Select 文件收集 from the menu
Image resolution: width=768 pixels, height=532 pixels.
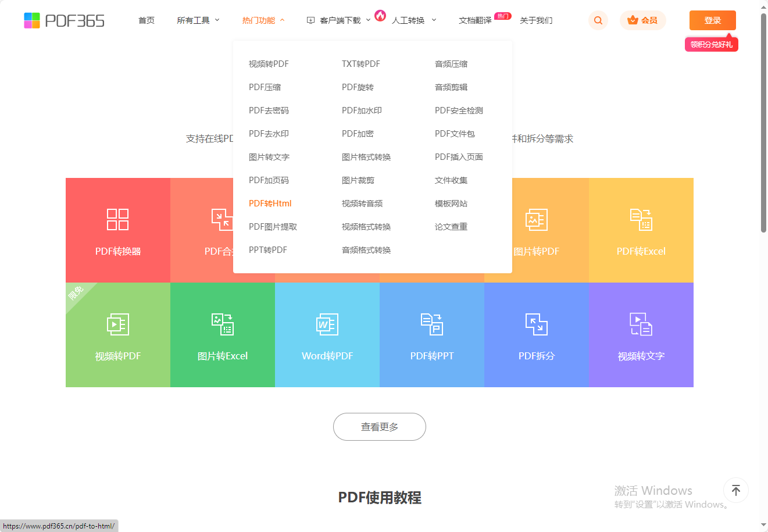click(451, 180)
